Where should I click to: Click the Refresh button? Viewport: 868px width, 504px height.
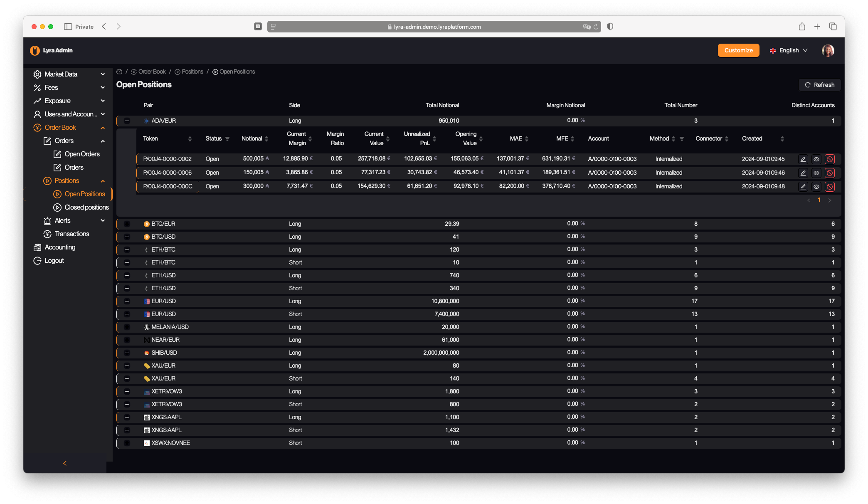click(x=819, y=85)
